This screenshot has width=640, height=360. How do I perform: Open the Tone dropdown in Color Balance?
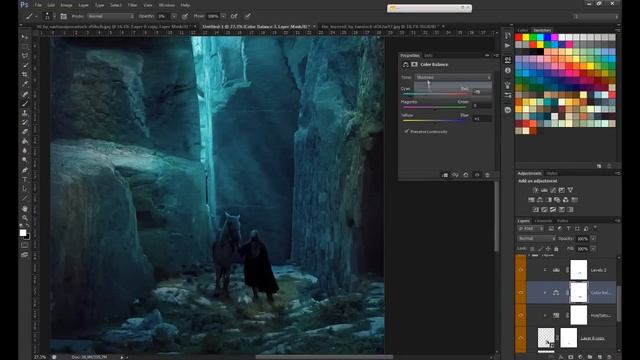(453, 77)
